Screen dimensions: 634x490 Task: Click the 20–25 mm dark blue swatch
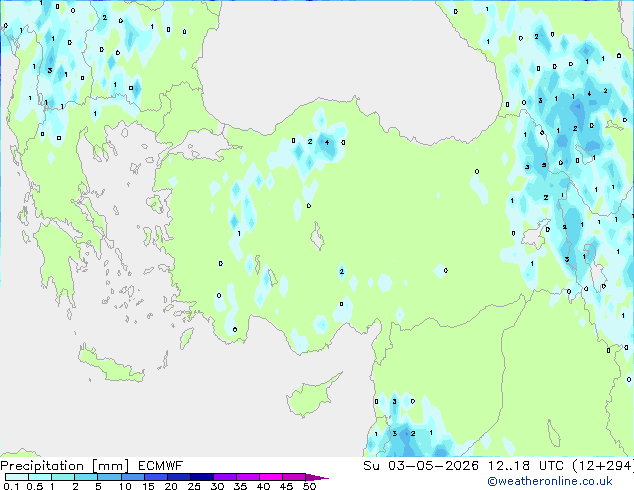tap(178, 477)
